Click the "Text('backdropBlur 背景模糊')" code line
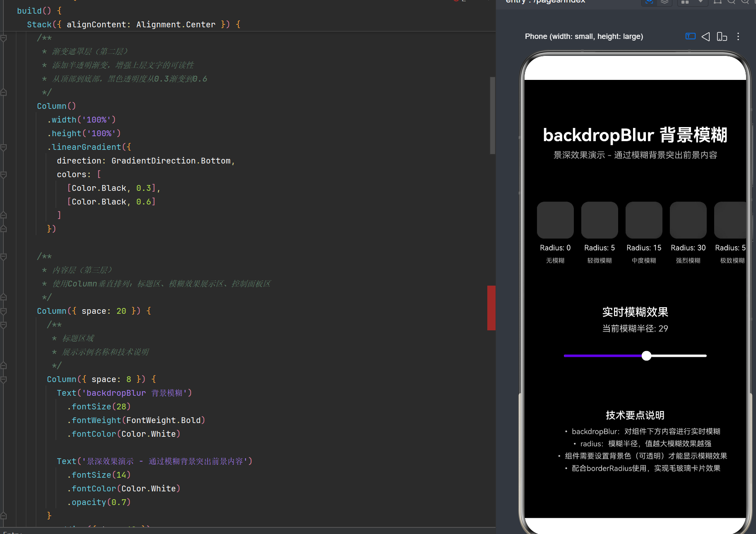Viewport: 756px width, 534px height. [x=124, y=393]
